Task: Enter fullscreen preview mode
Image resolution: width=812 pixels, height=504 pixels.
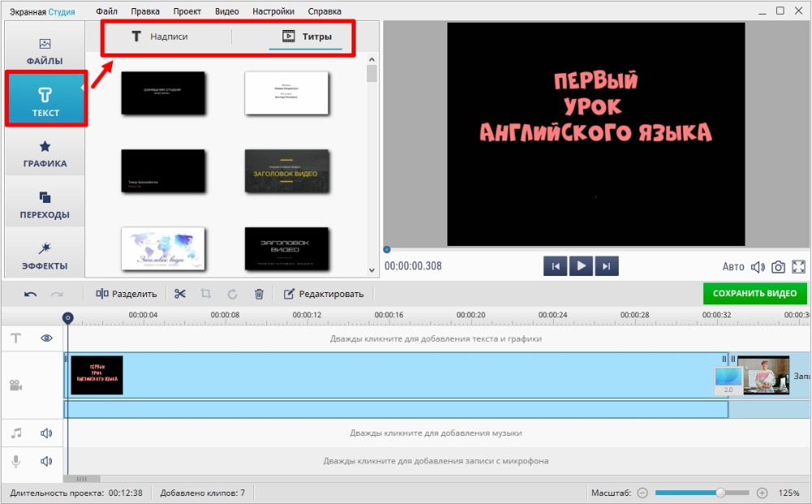Action: pos(798,266)
